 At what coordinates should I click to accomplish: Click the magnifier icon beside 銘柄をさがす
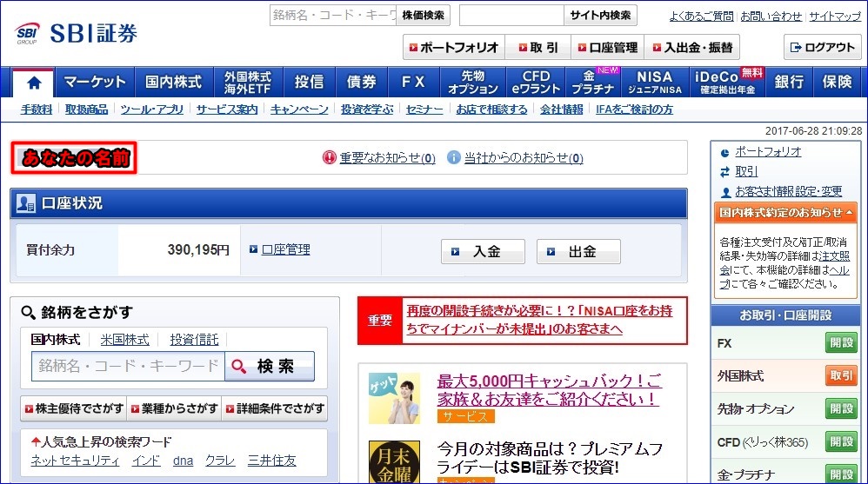[28, 313]
